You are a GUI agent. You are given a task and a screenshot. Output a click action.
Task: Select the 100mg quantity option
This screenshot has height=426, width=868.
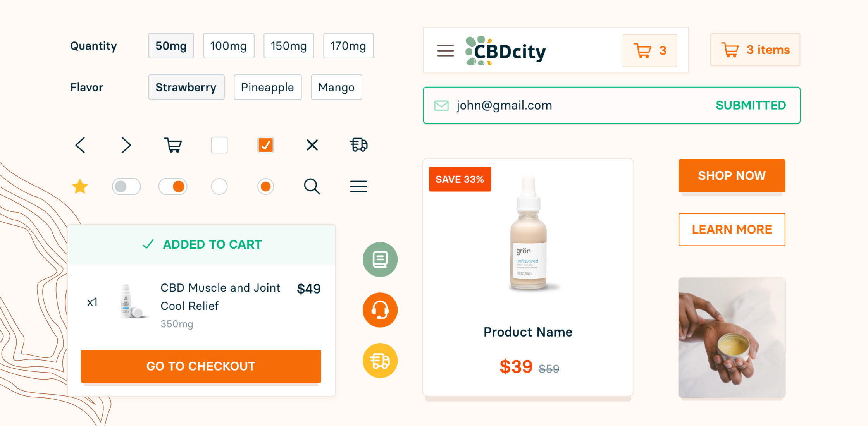pyautogui.click(x=229, y=46)
